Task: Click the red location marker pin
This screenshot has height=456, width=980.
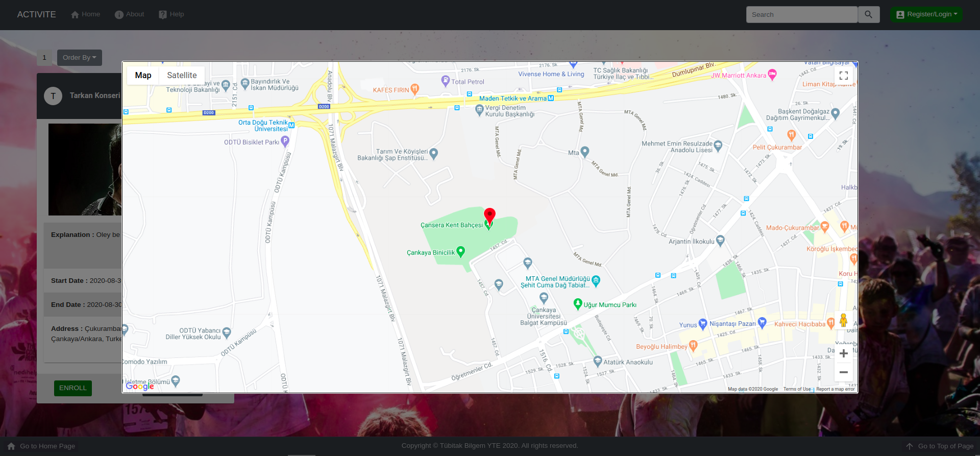Action: [489, 216]
